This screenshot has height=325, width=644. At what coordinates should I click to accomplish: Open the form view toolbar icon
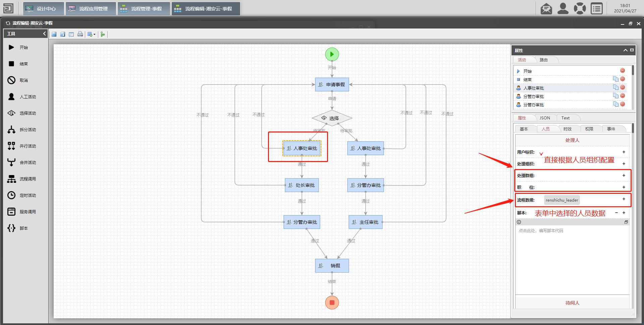point(71,34)
